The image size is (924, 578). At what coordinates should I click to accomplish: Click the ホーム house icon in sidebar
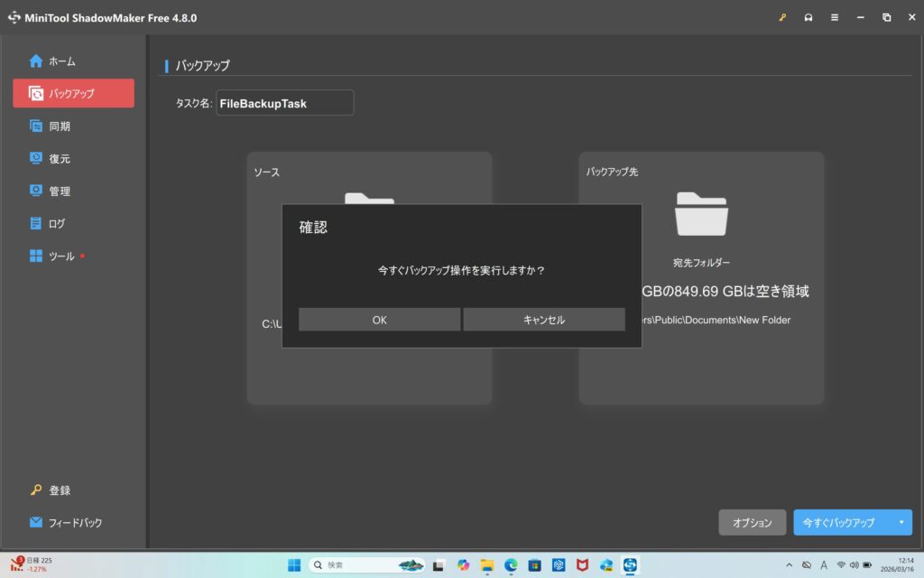click(36, 61)
